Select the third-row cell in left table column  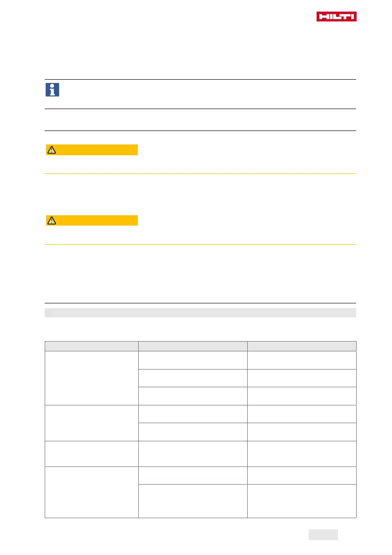[x=92, y=454]
